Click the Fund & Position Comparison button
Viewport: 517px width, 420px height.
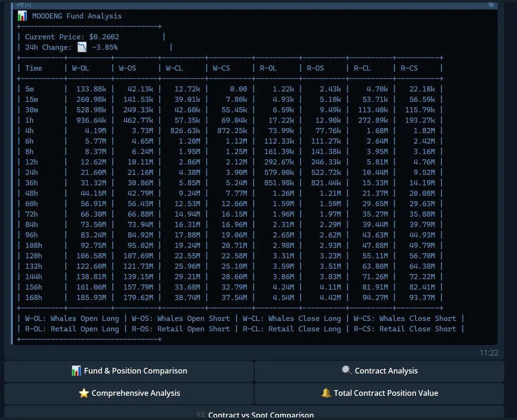(x=129, y=371)
